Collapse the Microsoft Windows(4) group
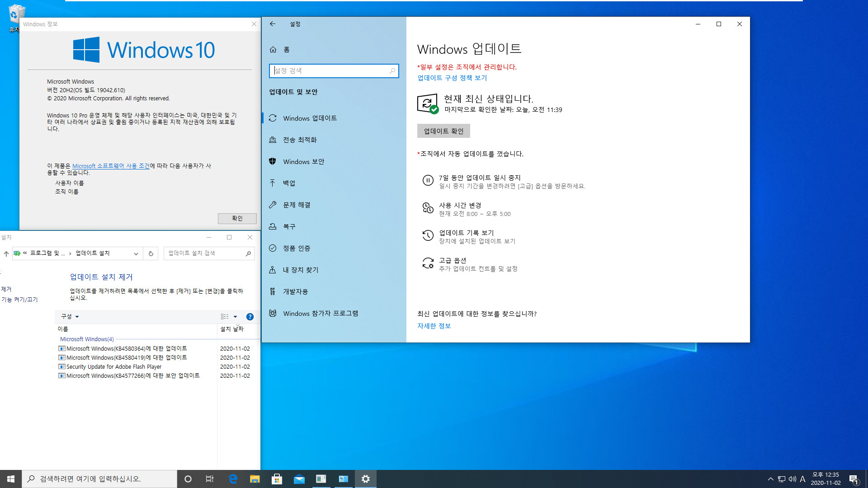 coord(87,339)
